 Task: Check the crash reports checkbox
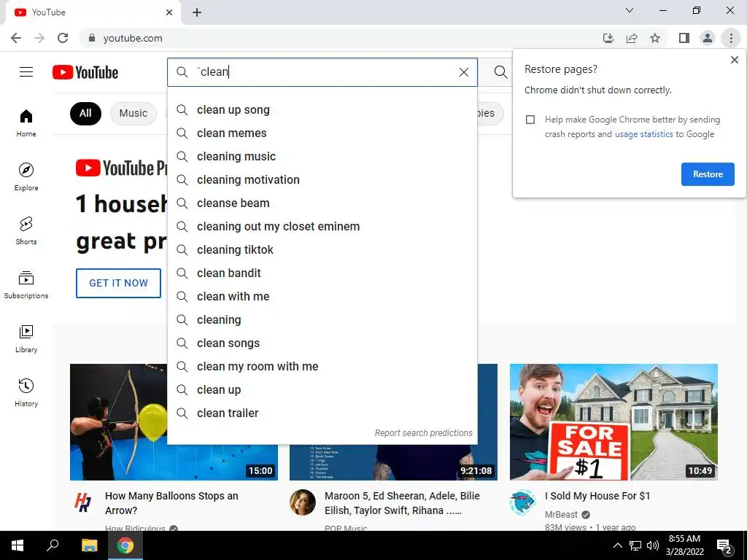pos(530,120)
